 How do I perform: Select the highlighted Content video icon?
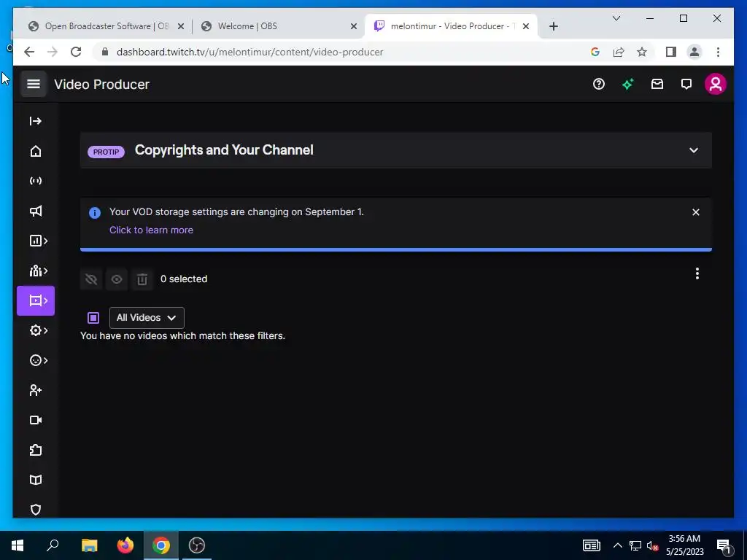point(36,300)
